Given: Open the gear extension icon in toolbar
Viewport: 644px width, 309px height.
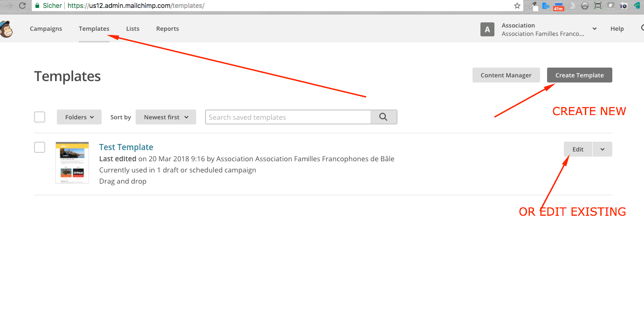Looking at the screenshot, I should click(585, 6).
